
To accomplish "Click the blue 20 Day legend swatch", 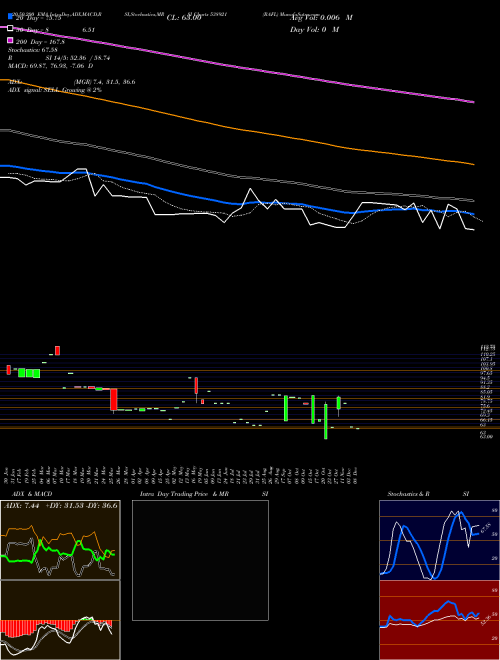I will point(11,17).
